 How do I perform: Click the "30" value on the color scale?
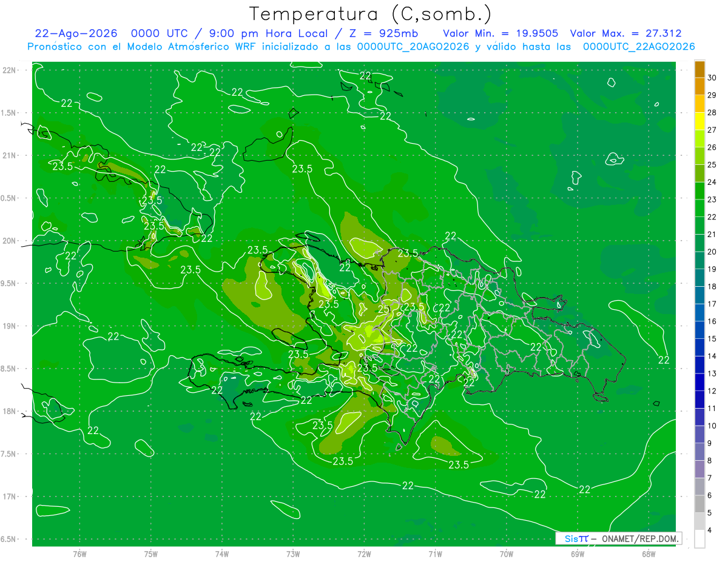point(712,78)
